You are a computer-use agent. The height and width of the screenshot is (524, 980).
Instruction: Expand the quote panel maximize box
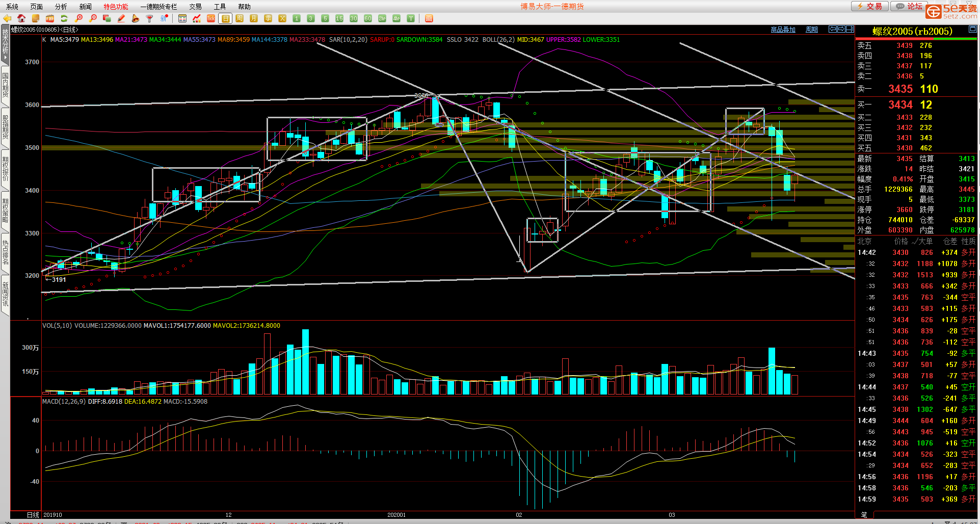coord(972,29)
